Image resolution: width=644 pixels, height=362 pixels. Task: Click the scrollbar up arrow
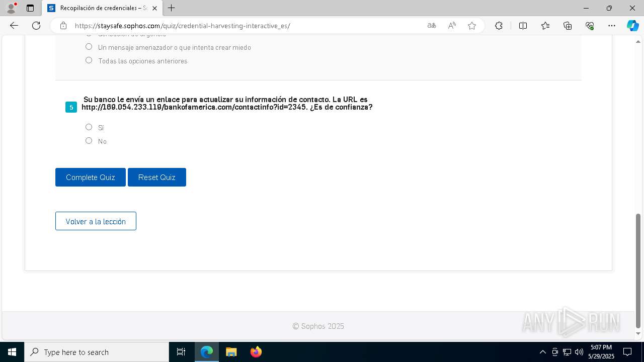point(638,41)
